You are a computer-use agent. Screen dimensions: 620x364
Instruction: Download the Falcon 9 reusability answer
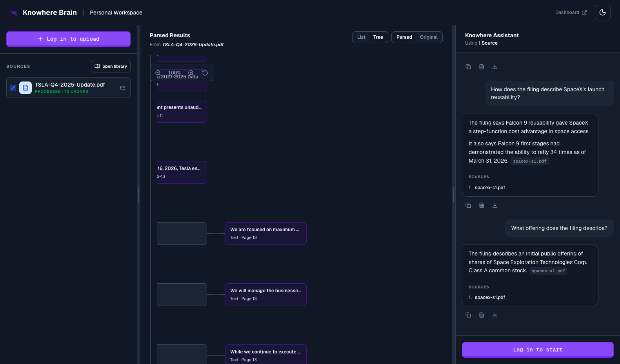click(495, 205)
